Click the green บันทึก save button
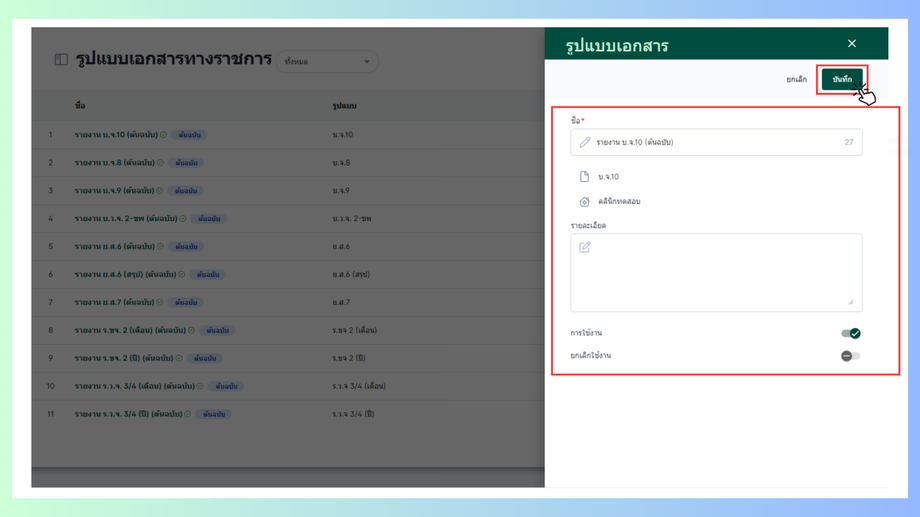The image size is (920, 517). pyautogui.click(x=842, y=79)
